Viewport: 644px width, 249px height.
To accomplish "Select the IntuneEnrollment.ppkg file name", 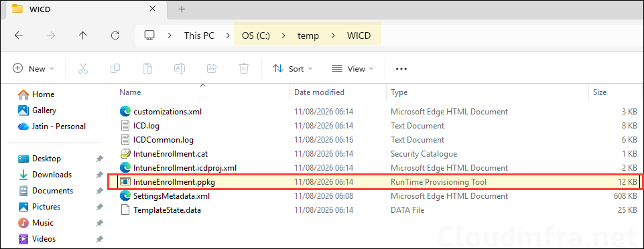I will pyautogui.click(x=174, y=181).
